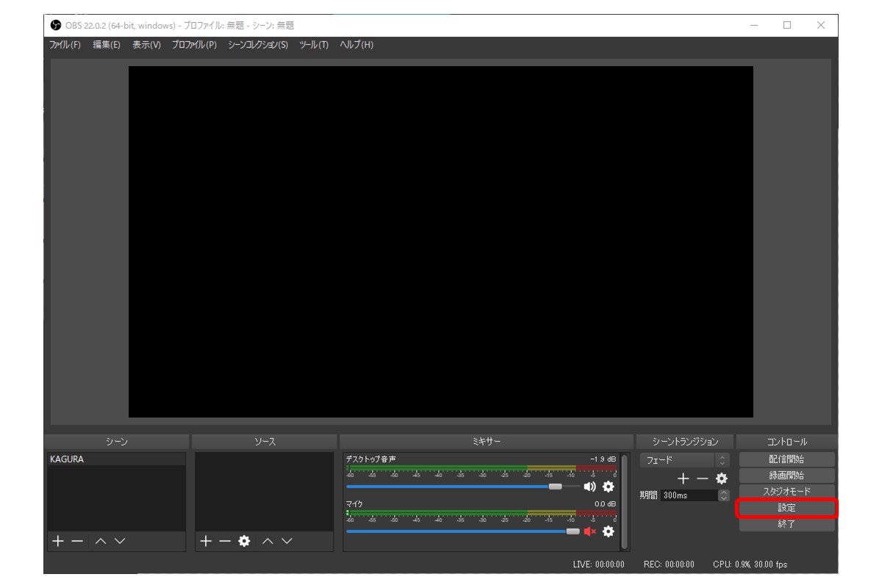Image resolution: width=882 pixels, height=588 pixels.
Task: Click the 300ms duration input field
Action: coord(689,495)
